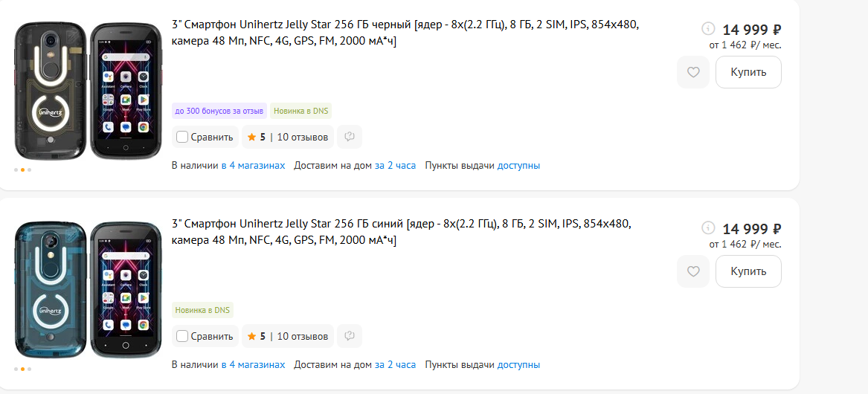Open black Jelly Star product title
868x394 pixels.
[405, 33]
